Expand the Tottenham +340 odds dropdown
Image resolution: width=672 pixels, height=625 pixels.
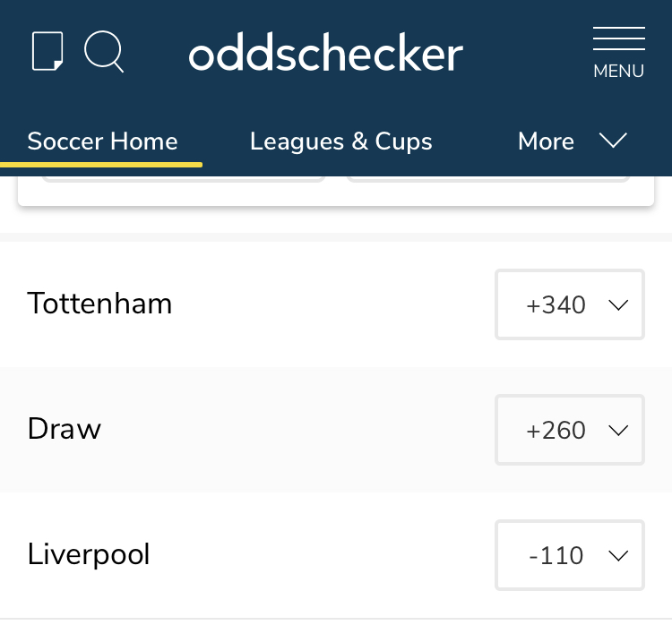click(x=569, y=305)
